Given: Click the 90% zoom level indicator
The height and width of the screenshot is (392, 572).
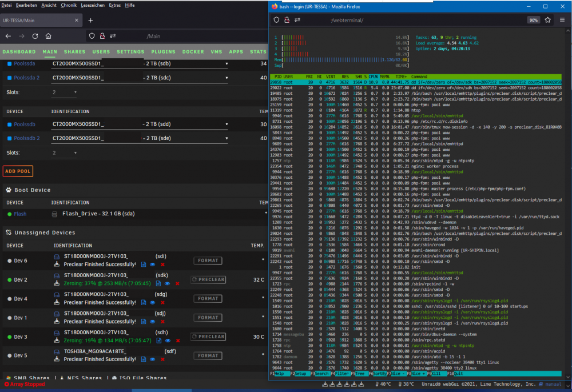Looking at the screenshot, I should [533, 20].
